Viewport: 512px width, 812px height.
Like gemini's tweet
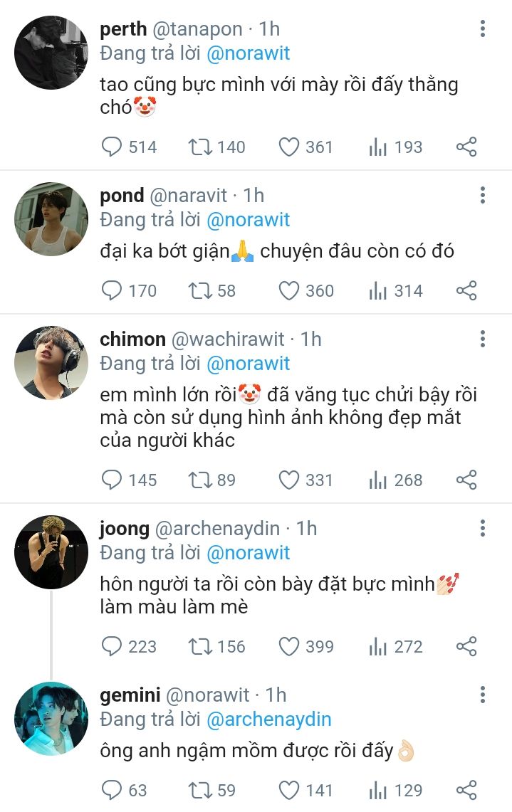point(288,790)
